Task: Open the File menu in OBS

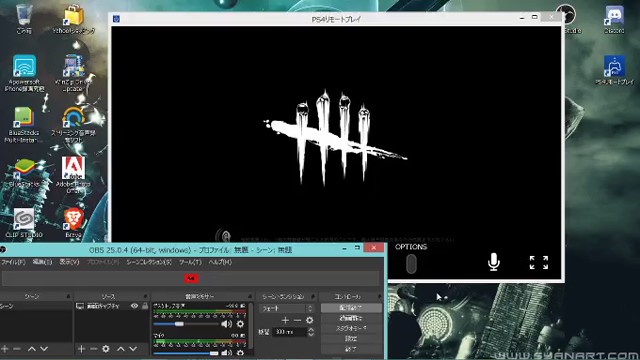Action: [13, 262]
